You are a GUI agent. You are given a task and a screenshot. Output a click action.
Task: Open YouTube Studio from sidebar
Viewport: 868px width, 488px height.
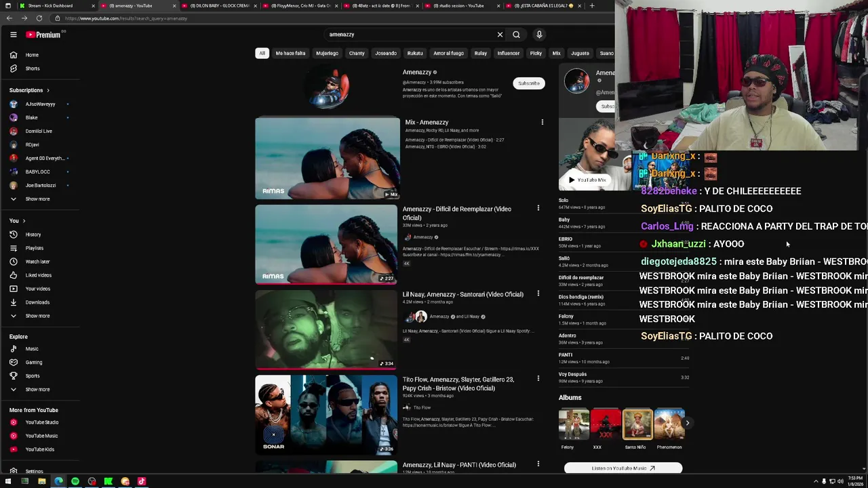point(41,422)
